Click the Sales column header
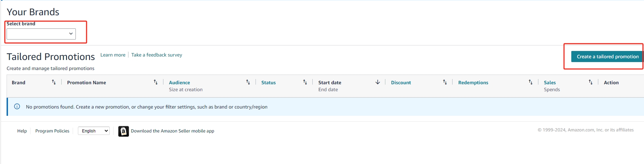 [x=549, y=83]
